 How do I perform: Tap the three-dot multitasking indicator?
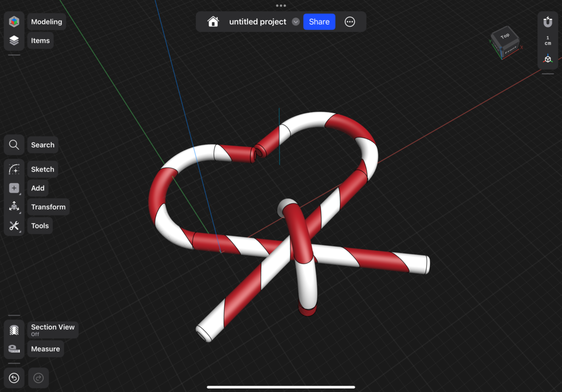point(281,5)
